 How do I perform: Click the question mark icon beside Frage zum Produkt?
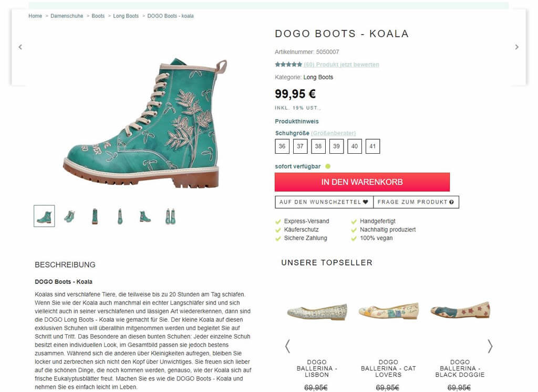pyautogui.click(x=452, y=202)
